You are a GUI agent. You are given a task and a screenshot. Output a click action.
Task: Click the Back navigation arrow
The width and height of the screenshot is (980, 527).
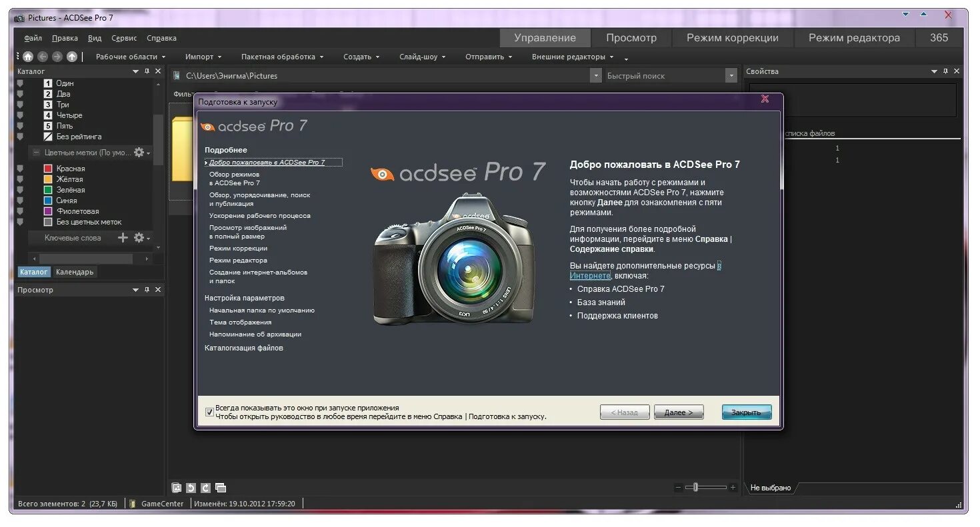[43, 57]
